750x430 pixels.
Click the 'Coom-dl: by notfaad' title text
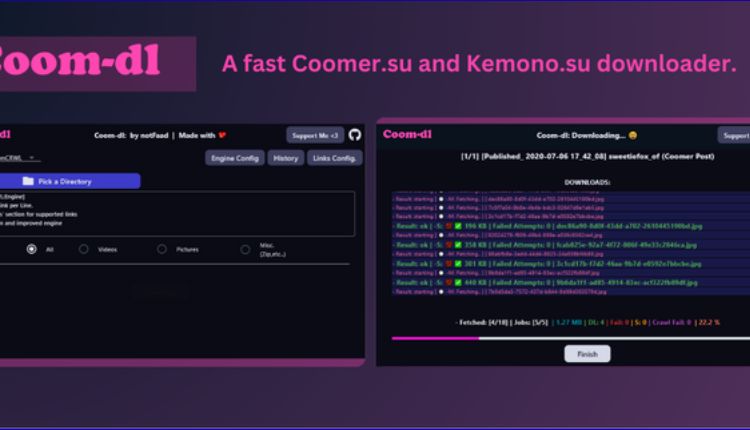click(x=131, y=135)
